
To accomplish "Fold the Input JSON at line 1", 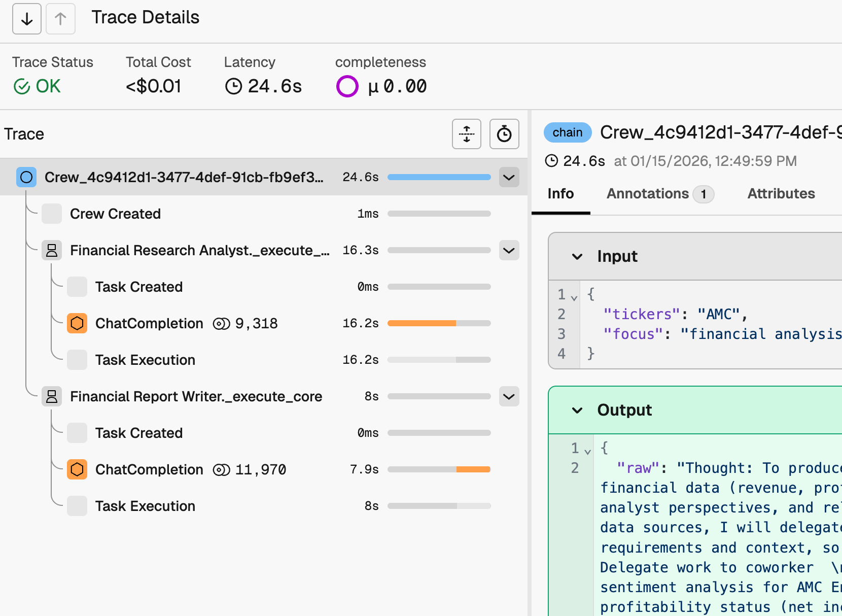I will (x=574, y=298).
